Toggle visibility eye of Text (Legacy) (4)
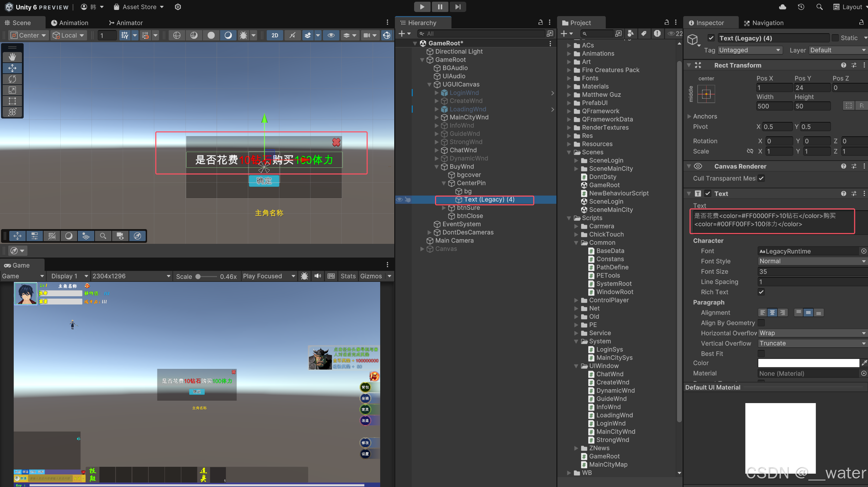Image resolution: width=868 pixels, height=487 pixels. (x=399, y=199)
